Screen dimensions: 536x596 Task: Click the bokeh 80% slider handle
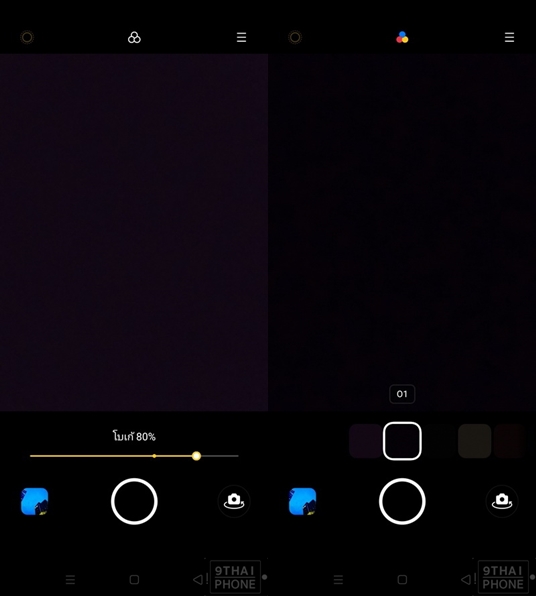[196, 456]
